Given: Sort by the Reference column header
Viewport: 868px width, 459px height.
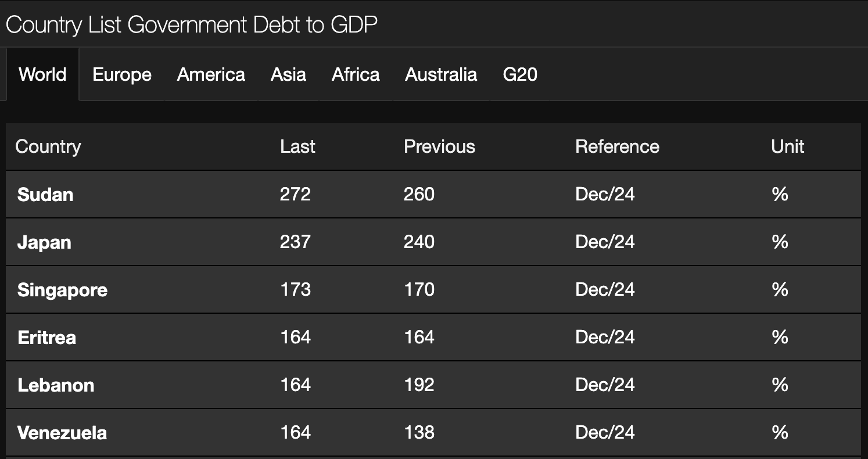Looking at the screenshot, I should (x=617, y=146).
